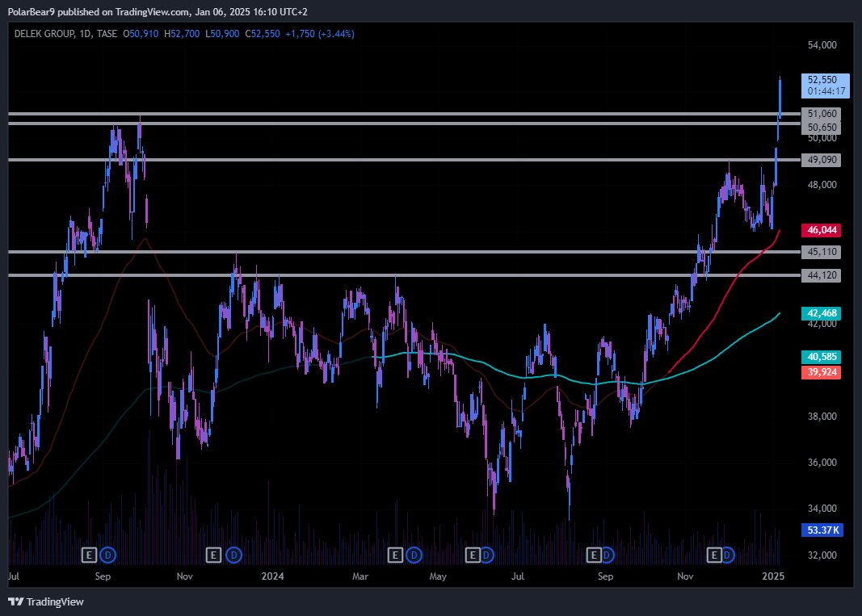Click the 39,924 indicator value label
Image resolution: width=862 pixels, height=616 pixels.
pos(822,372)
